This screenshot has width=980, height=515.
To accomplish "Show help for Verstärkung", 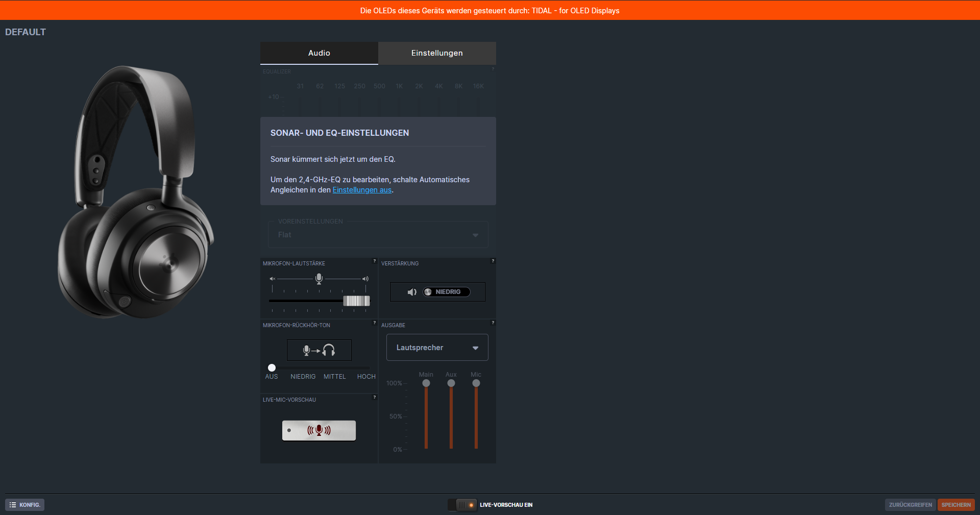I will [x=493, y=261].
